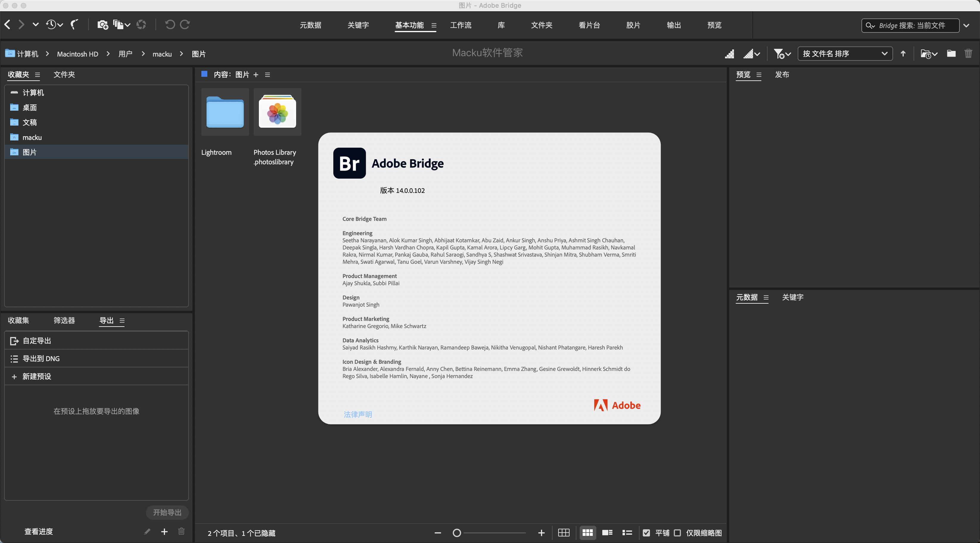Image resolution: width=980 pixels, height=543 pixels.
Task: Click the 开始导出 button
Action: click(167, 513)
